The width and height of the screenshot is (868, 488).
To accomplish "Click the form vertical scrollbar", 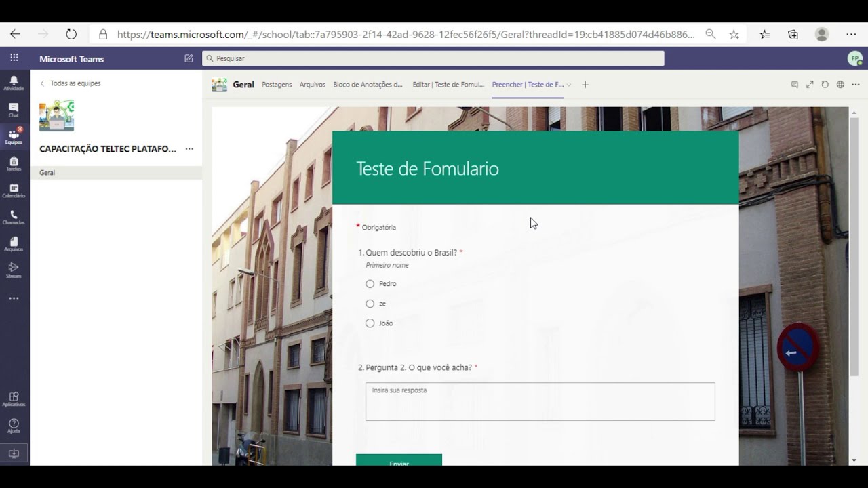I will coord(854,247).
